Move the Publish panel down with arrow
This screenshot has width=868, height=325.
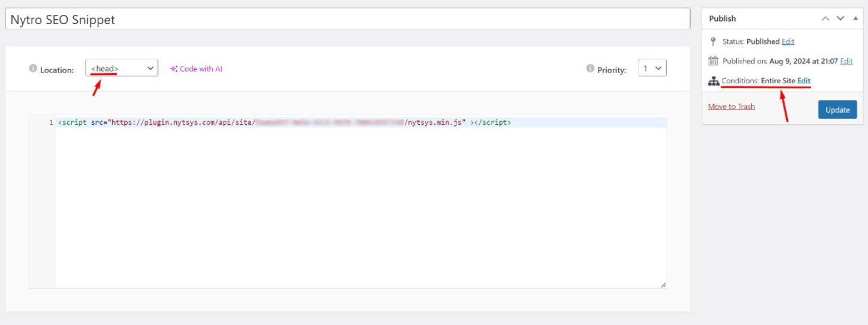click(x=840, y=19)
